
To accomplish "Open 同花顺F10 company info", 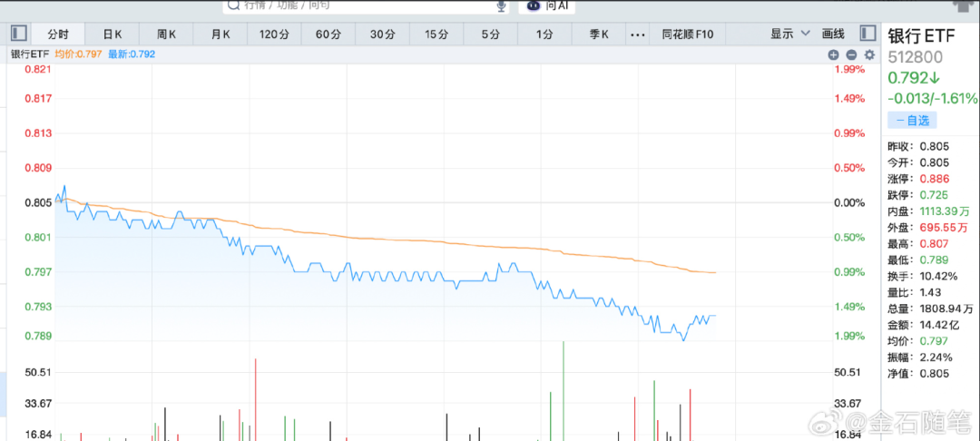I will point(688,34).
